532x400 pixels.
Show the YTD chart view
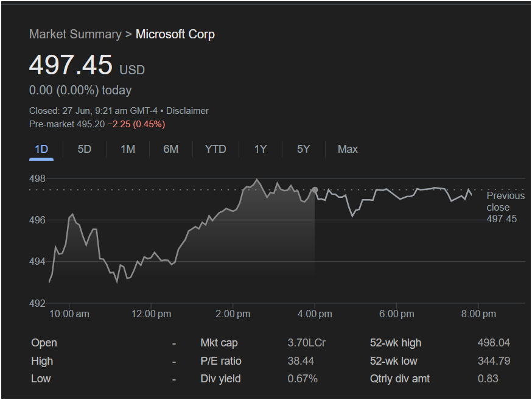215,149
